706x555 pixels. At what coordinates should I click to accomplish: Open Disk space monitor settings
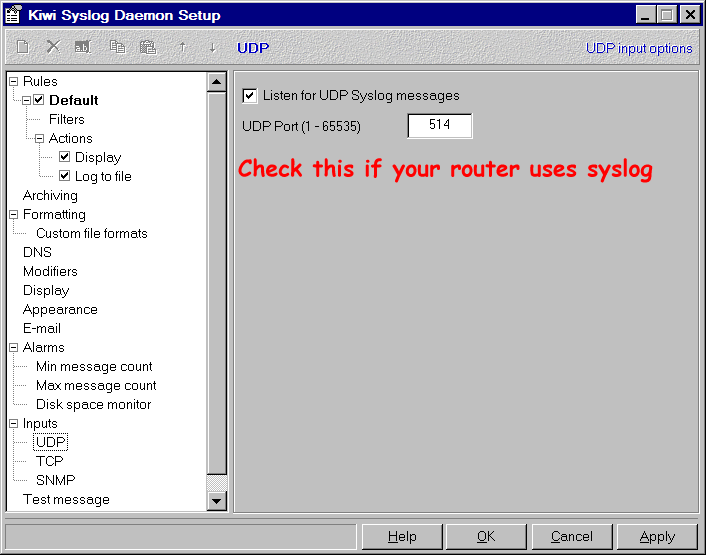pos(94,404)
